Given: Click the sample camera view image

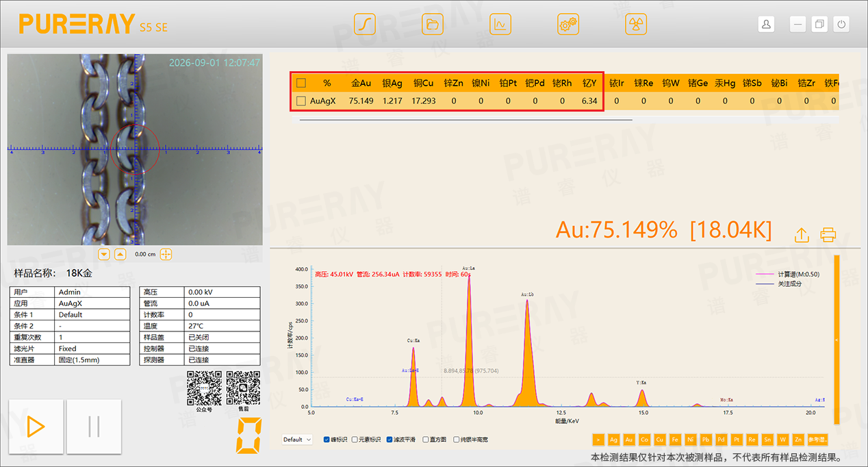Looking at the screenshot, I should click(135, 149).
